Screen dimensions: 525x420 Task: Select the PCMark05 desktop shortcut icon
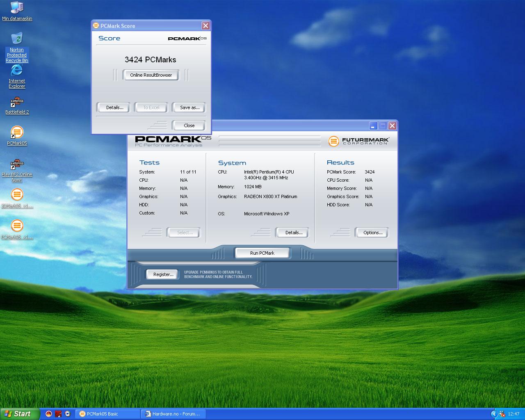pyautogui.click(x=17, y=136)
